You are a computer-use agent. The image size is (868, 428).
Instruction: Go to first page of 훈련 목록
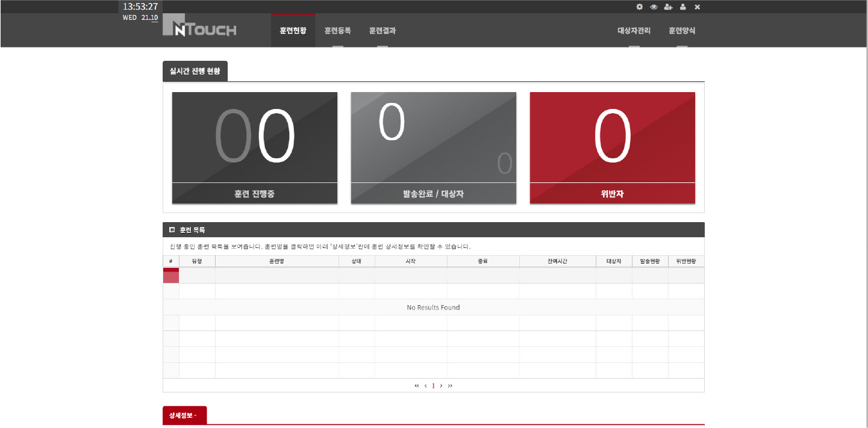417,386
